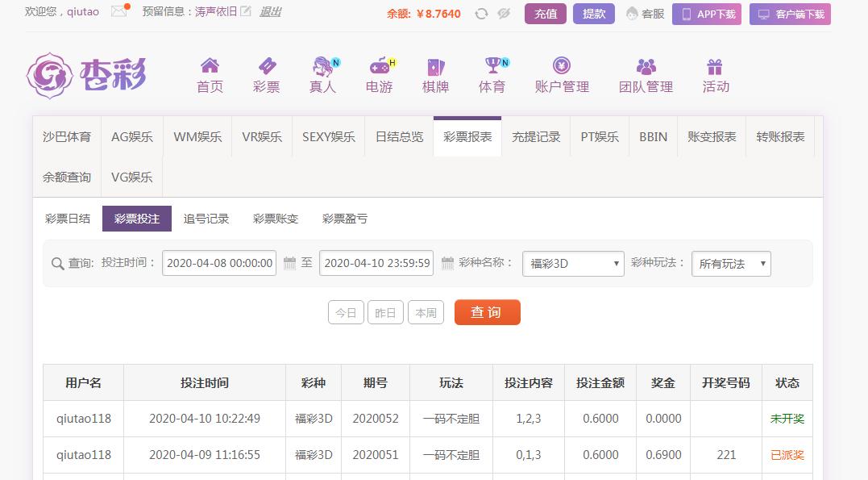Select the 追号记录 sub-tab
This screenshot has width=868, height=480.
(x=206, y=219)
